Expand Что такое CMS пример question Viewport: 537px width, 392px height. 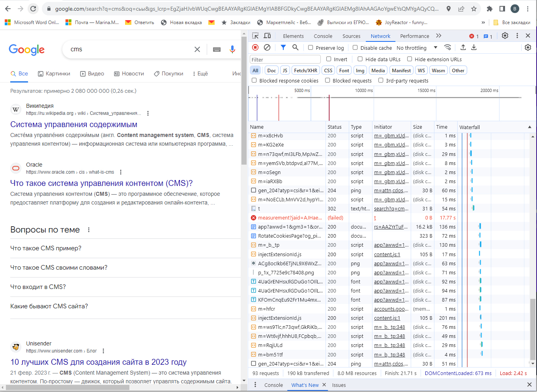(125, 248)
